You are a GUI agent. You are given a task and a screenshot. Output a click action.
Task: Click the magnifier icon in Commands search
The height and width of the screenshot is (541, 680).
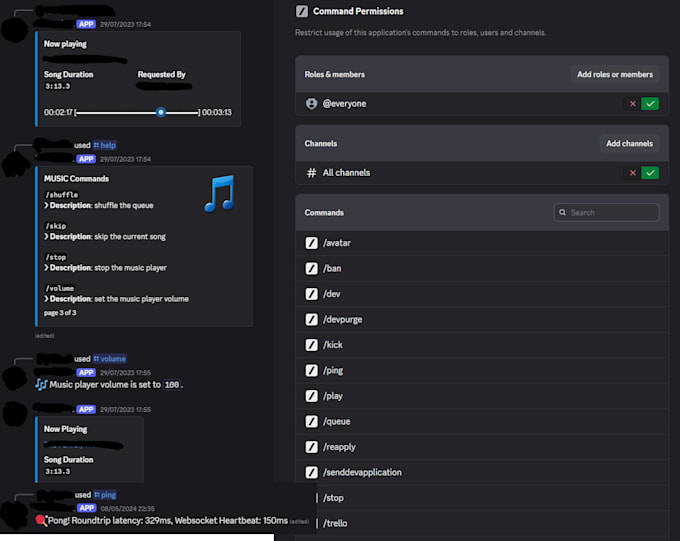point(562,213)
